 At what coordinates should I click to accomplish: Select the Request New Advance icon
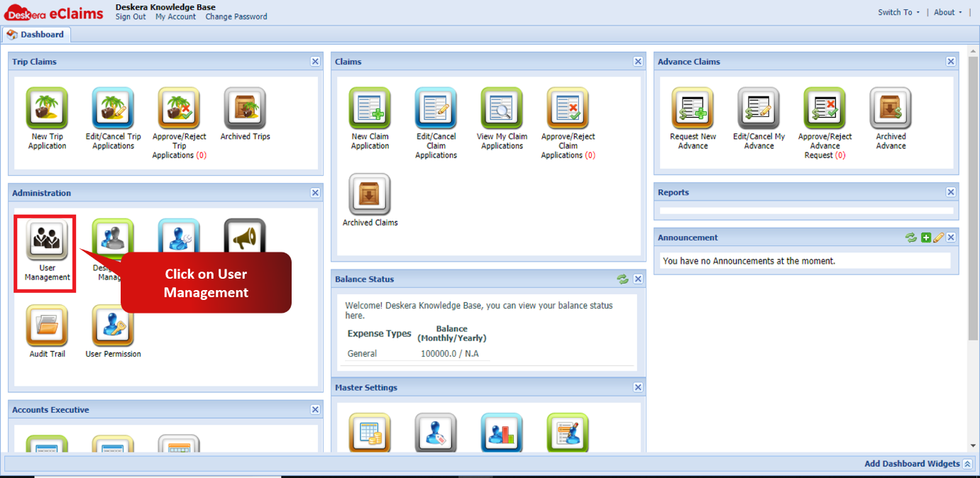click(692, 106)
